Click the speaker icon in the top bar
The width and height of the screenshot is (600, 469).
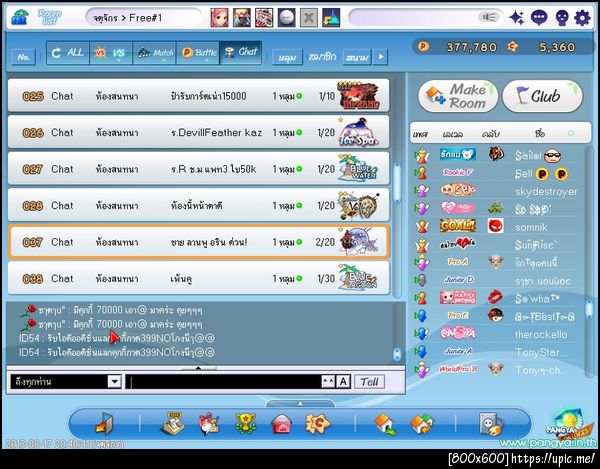click(489, 17)
